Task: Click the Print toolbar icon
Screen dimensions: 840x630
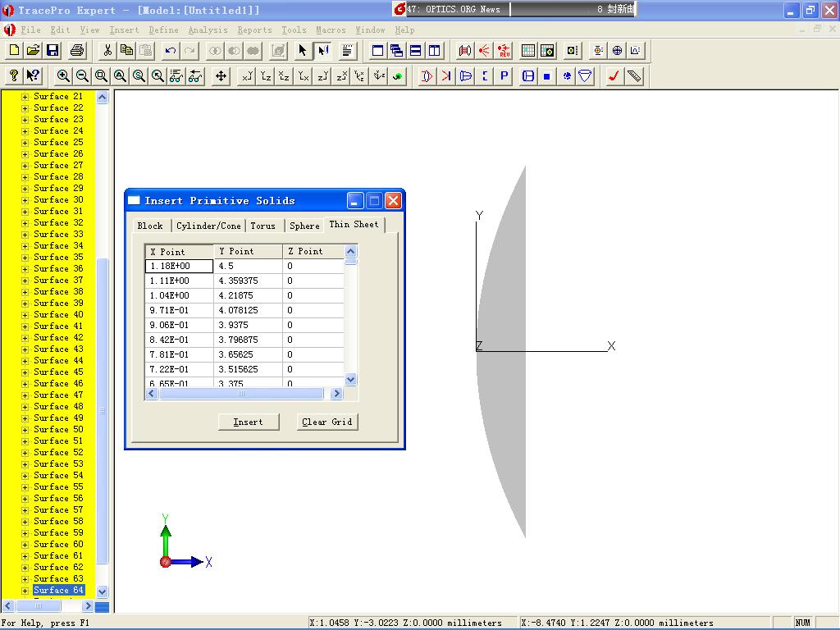Action: [76, 50]
